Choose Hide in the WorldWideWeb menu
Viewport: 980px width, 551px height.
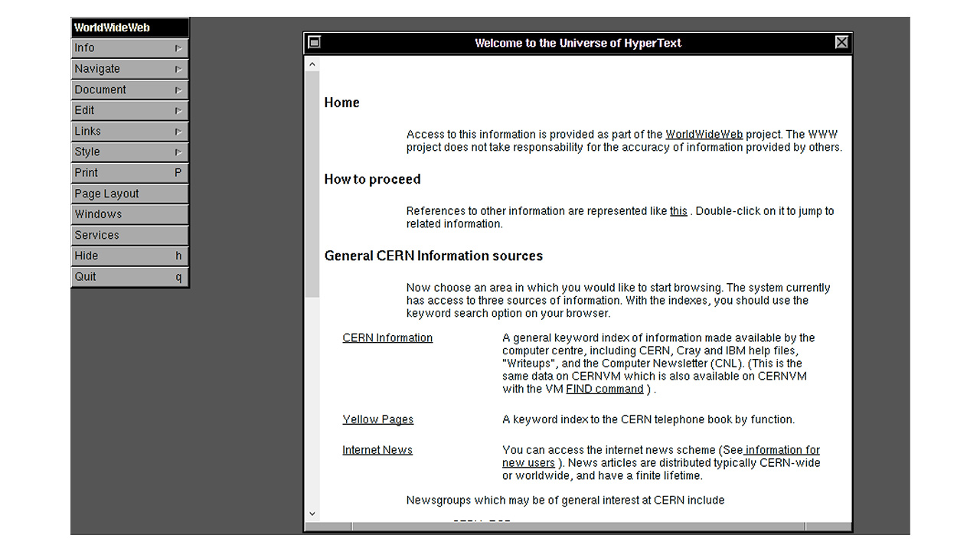[x=129, y=256]
